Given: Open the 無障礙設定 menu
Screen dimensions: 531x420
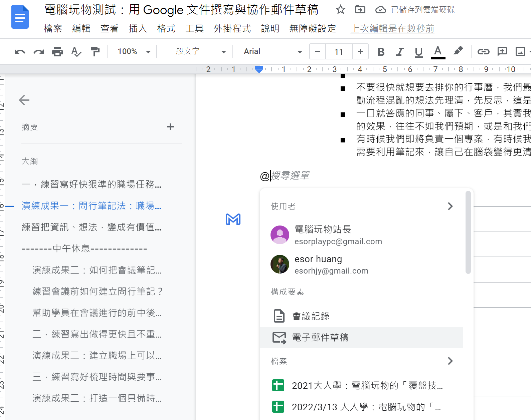Looking at the screenshot, I should tap(313, 29).
